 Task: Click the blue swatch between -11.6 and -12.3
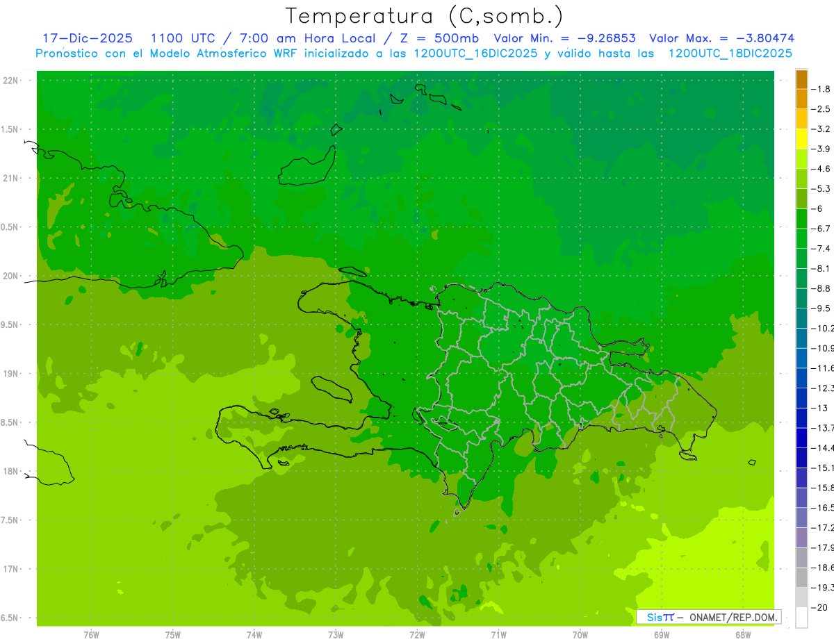(801, 378)
